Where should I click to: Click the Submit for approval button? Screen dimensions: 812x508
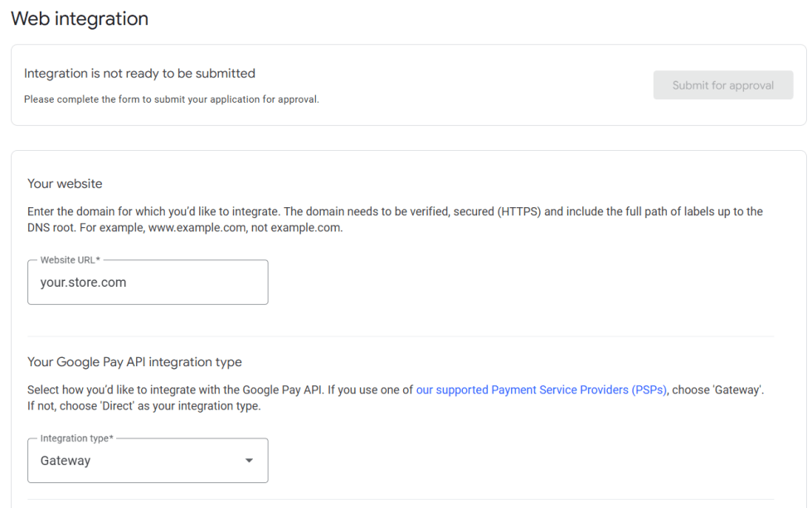[x=722, y=85]
